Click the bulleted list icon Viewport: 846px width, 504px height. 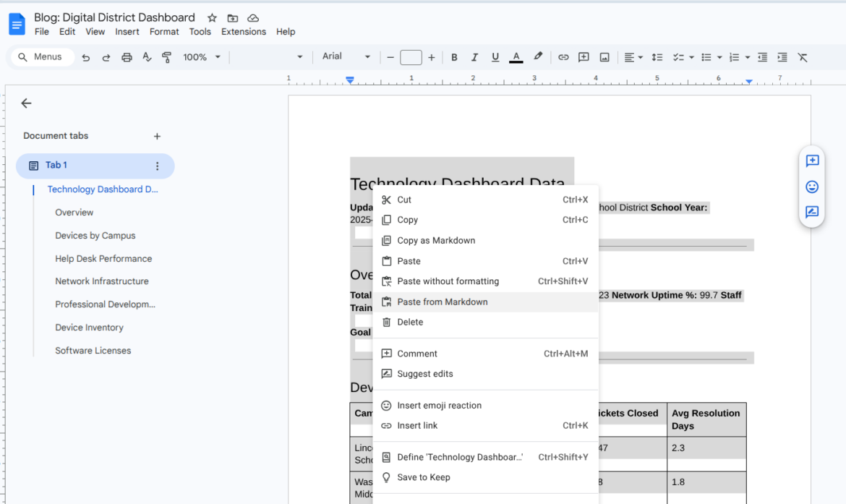point(706,57)
